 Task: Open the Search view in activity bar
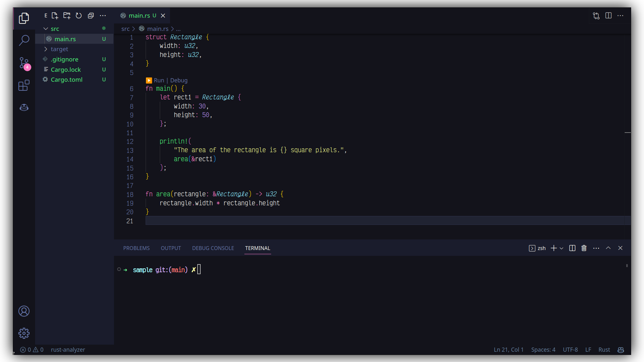click(x=24, y=40)
